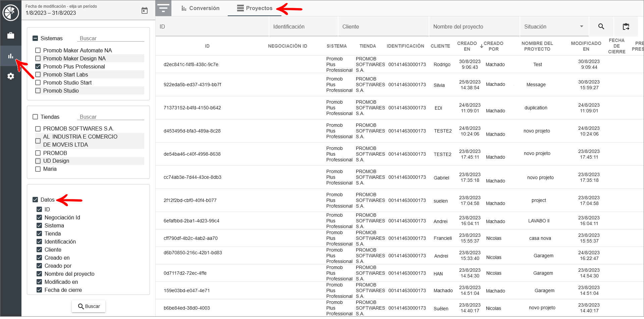Uncheck the Fecha de cierre data column
The width and height of the screenshot is (644, 319).
tap(39, 290)
